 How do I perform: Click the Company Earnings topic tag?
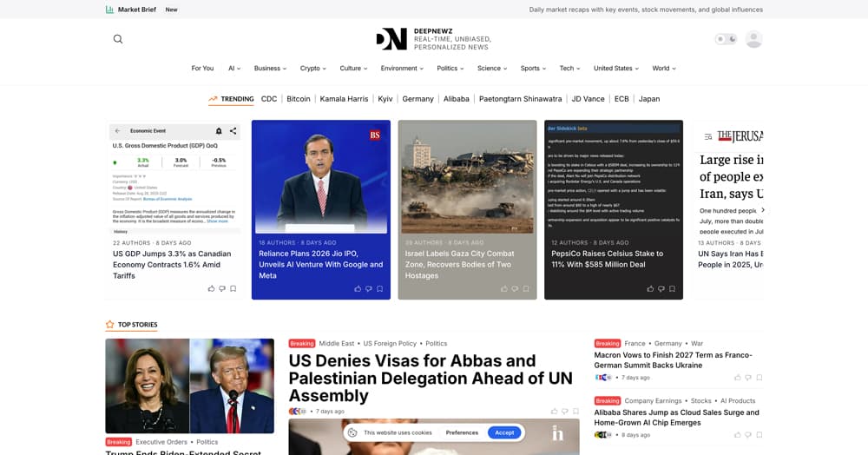pyautogui.click(x=653, y=401)
